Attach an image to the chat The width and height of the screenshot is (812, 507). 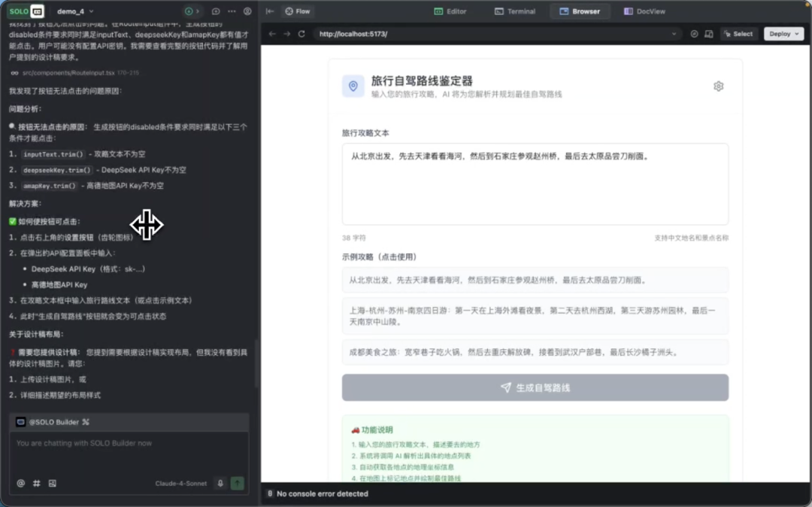[x=53, y=483]
